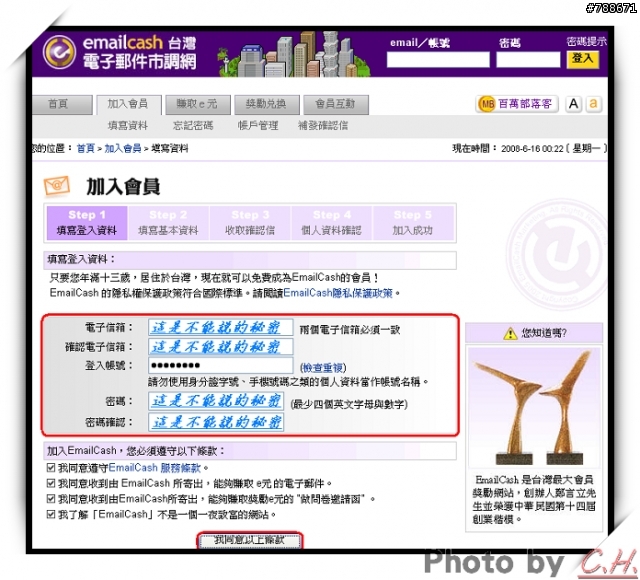Focus the 密碼確認 input field
The height and width of the screenshot is (580, 640).
coord(216,422)
